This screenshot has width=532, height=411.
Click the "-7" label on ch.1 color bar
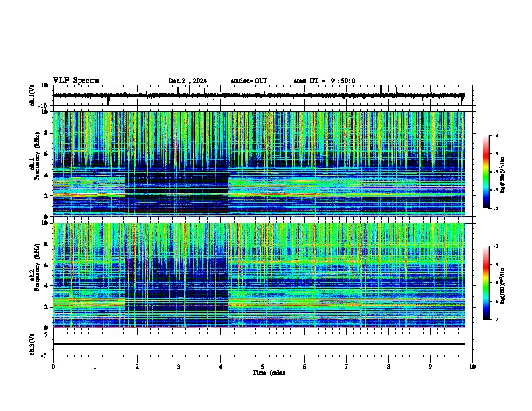pyautogui.click(x=496, y=209)
